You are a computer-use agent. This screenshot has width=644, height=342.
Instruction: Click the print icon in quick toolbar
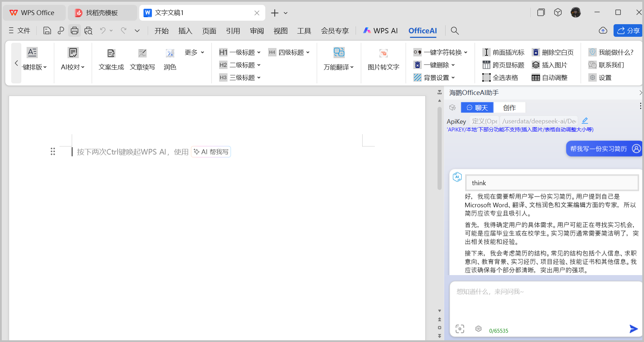(74, 31)
